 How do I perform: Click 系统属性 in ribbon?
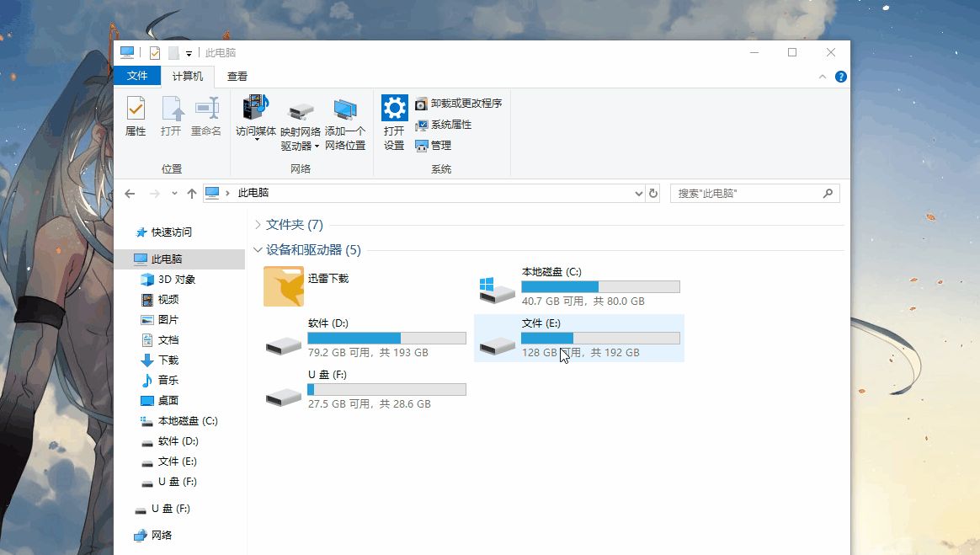pos(443,125)
